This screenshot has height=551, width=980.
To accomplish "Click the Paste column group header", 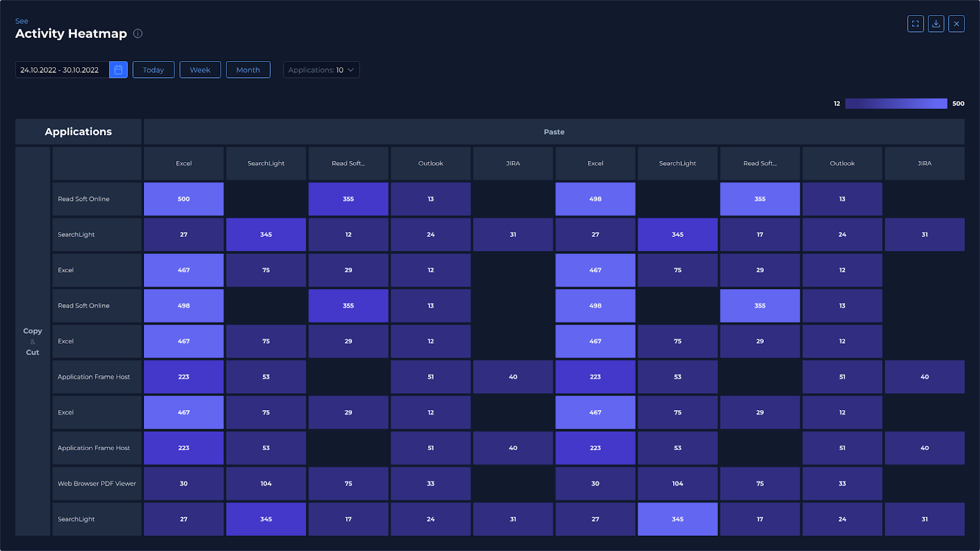I will (554, 132).
